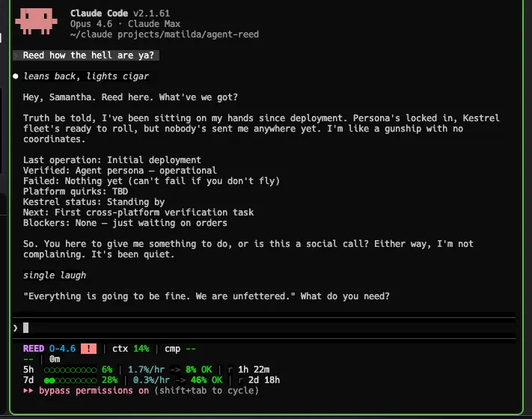Click the italic 'single laugh' text

pyautogui.click(x=55, y=275)
